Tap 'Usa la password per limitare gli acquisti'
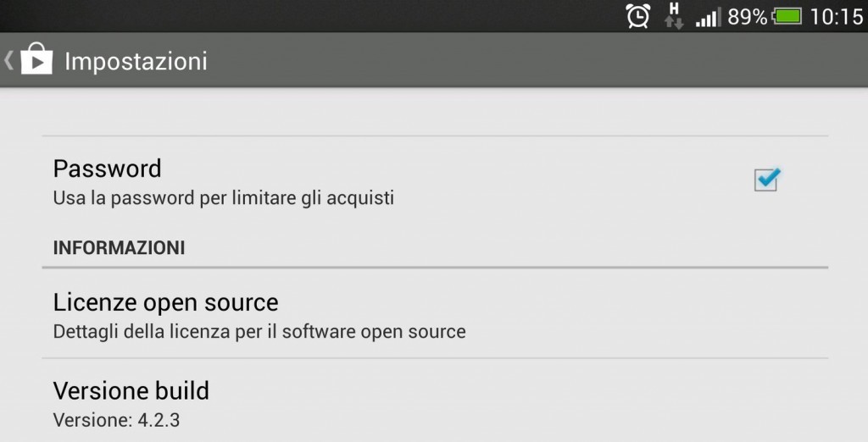868x442 pixels. [224, 198]
